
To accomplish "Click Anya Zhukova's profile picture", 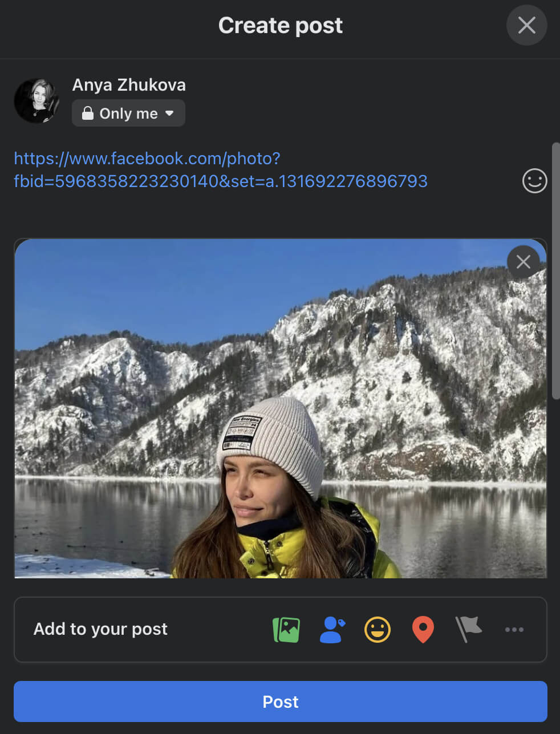I will point(36,101).
